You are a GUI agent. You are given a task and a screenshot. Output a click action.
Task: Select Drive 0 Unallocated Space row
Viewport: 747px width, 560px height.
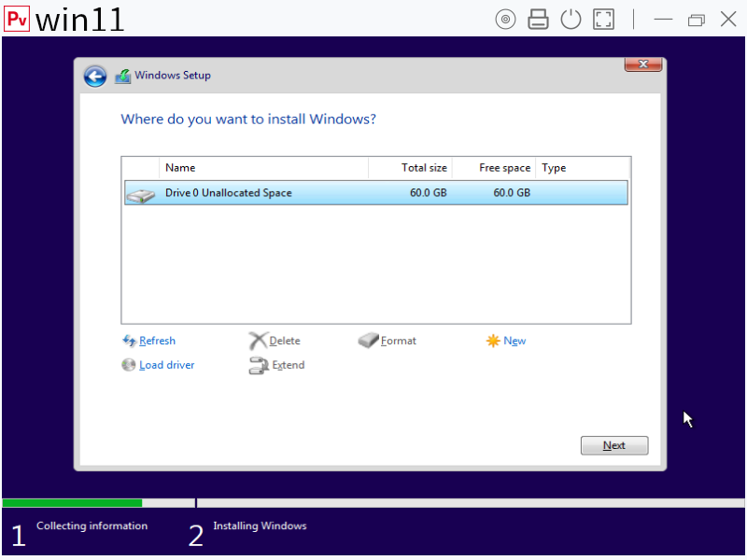[376, 193]
